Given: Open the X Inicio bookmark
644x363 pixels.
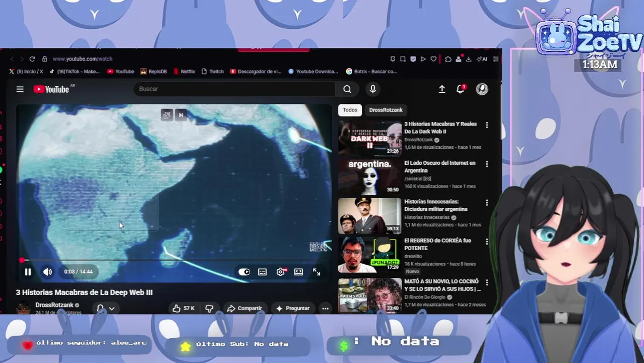Looking at the screenshot, I should tap(26, 72).
